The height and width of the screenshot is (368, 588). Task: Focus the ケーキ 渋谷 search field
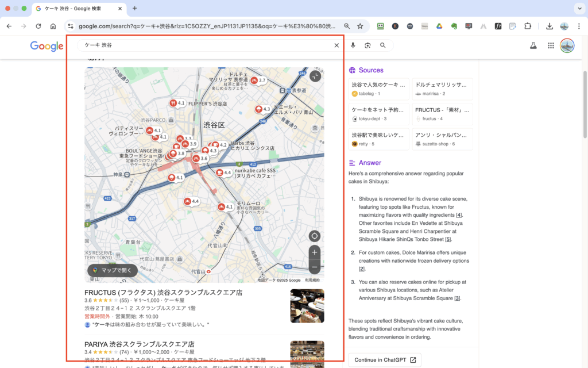206,45
